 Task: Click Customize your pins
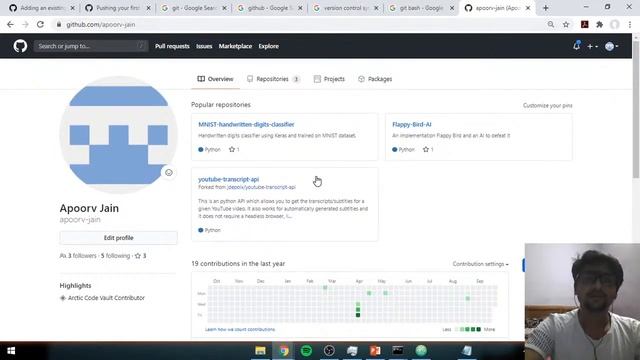click(x=547, y=105)
